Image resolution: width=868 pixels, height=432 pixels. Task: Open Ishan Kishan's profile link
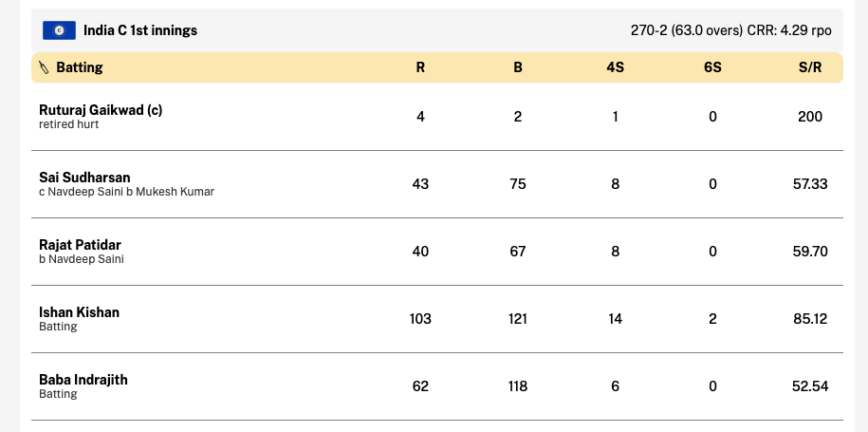coord(79,312)
